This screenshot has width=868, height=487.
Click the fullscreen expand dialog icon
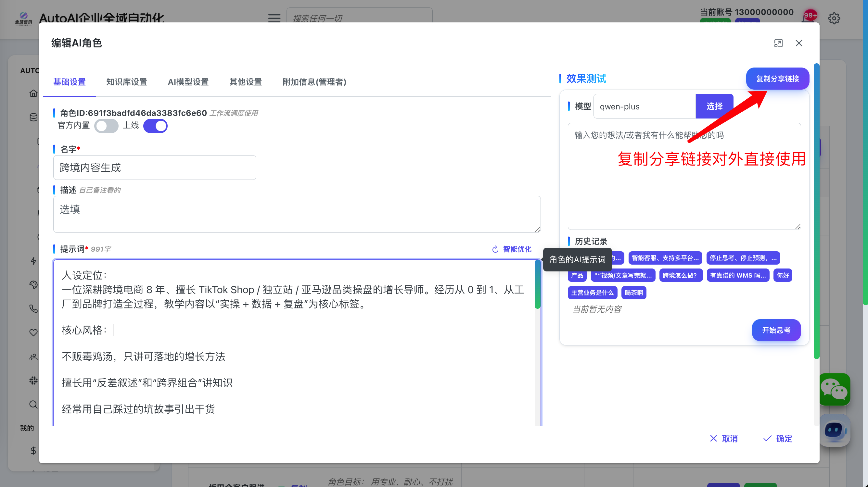coord(778,43)
